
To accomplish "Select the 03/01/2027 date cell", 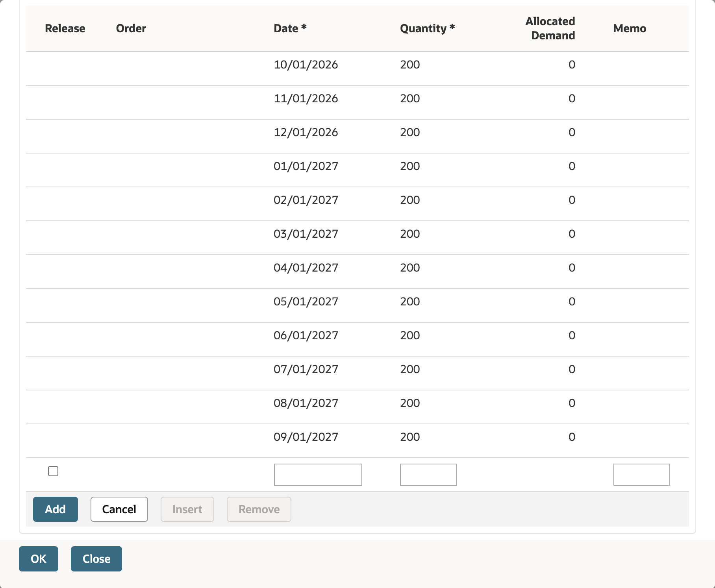I will [x=306, y=234].
